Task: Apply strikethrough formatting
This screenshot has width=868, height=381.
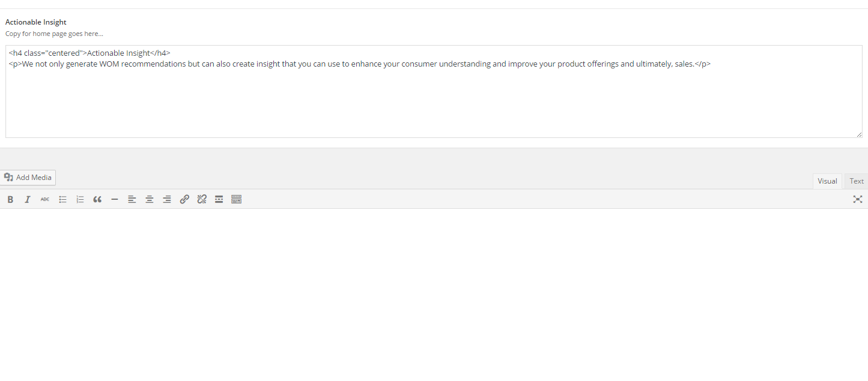Action: point(45,199)
